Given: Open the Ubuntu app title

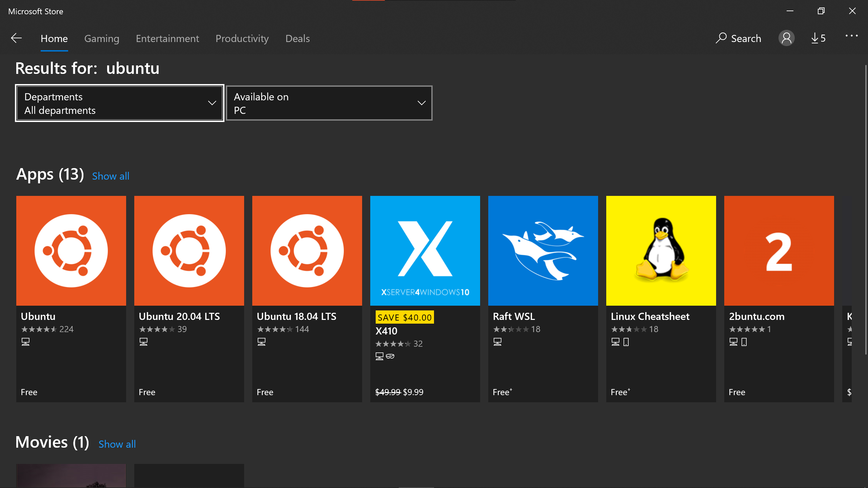Looking at the screenshot, I should [x=38, y=317].
